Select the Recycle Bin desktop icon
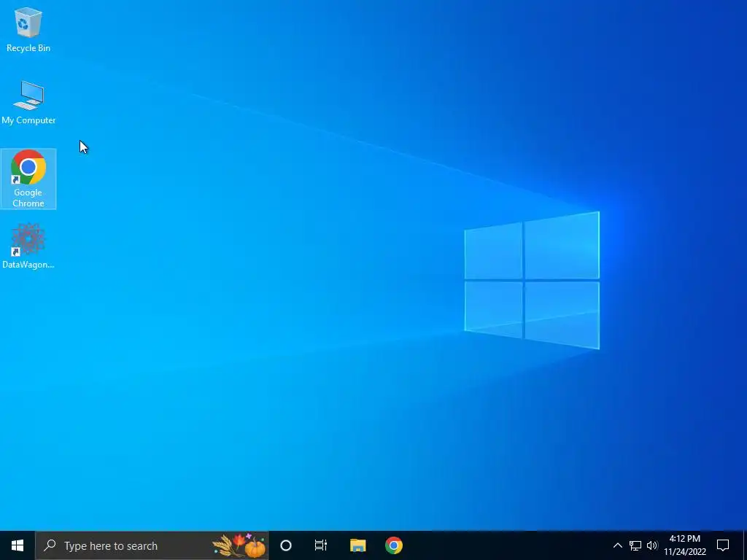 click(28, 29)
